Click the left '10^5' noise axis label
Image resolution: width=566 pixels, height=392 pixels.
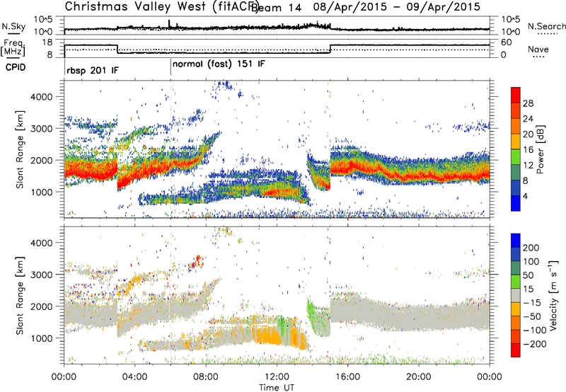[x=43, y=19]
